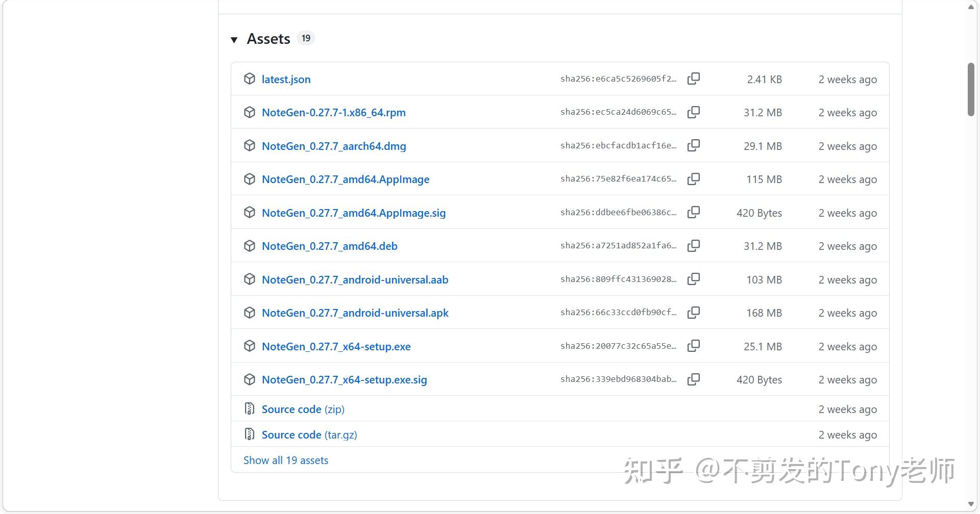Click sha256:ec5ca24d6069c65 hash text
This screenshot has width=980, height=514.
[619, 112]
